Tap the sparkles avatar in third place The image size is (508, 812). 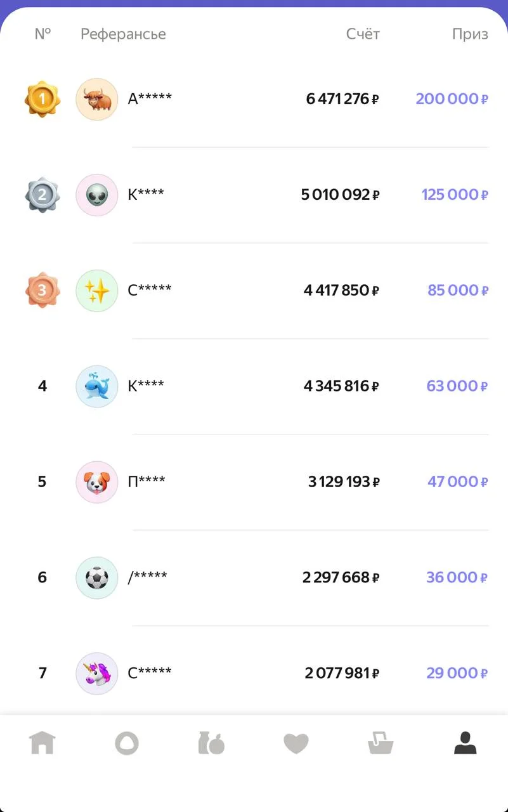[x=97, y=291]
